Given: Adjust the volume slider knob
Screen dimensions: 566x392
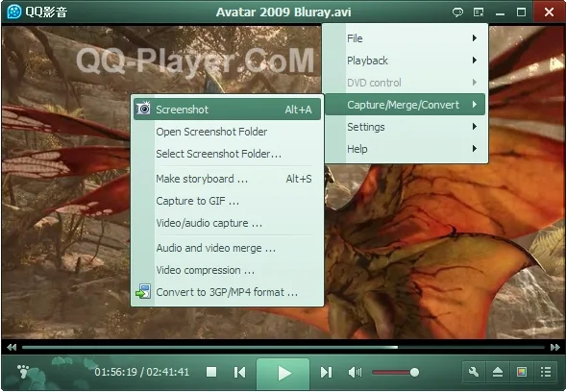Looking at the screenshot, I should click(414, 372).
